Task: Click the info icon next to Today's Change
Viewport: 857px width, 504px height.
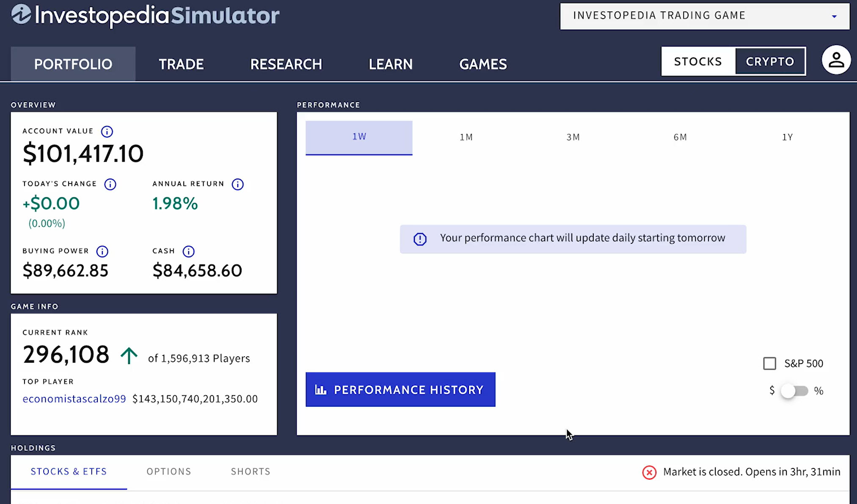Action: [110, 185]
